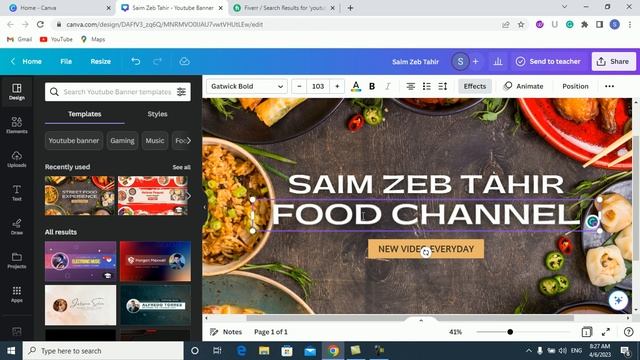Toggle italic formatting
Image resolution: width=640 pixels, height=360 pixels.
(388, 86)
